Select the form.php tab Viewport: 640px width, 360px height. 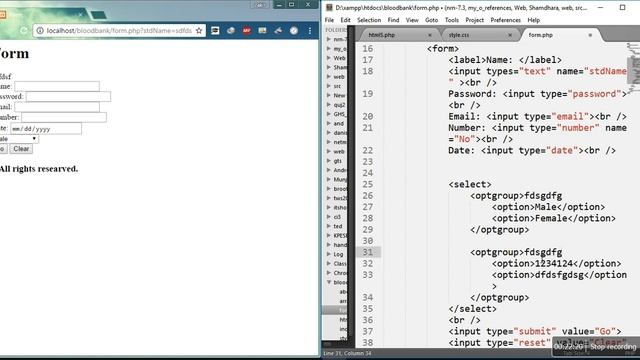[x=541, y=35]
